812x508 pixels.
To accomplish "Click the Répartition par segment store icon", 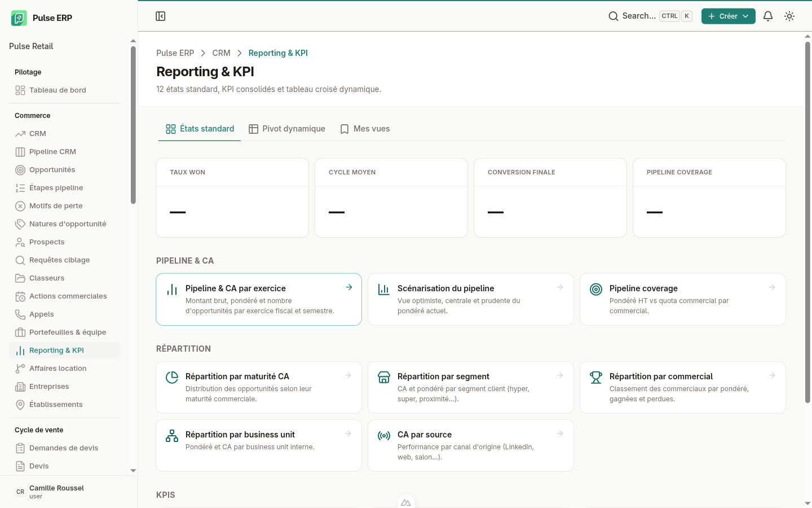I will coord(384,378).
